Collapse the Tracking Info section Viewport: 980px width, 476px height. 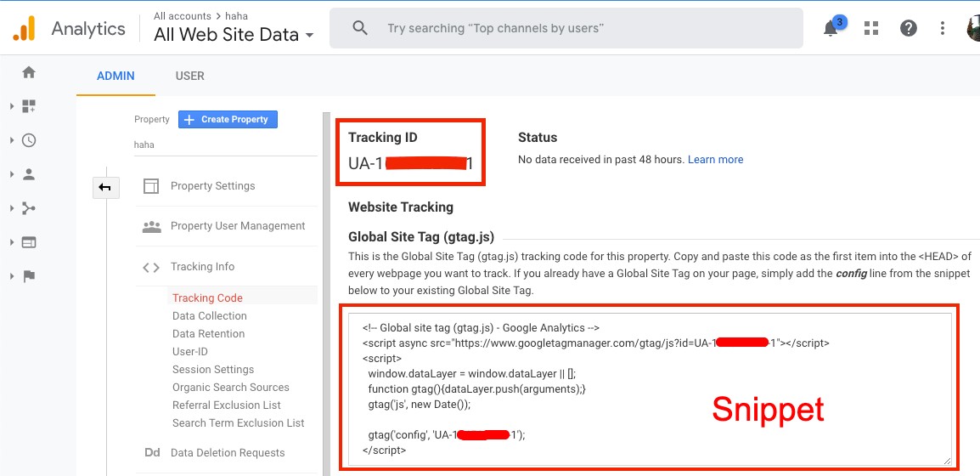coord(202,266)
